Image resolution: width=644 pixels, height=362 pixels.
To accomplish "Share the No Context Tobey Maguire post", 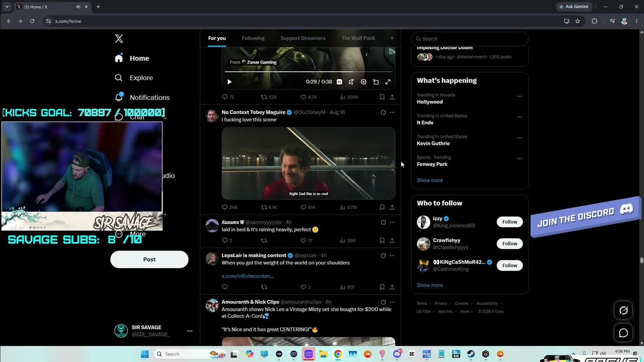I will 392,207.
